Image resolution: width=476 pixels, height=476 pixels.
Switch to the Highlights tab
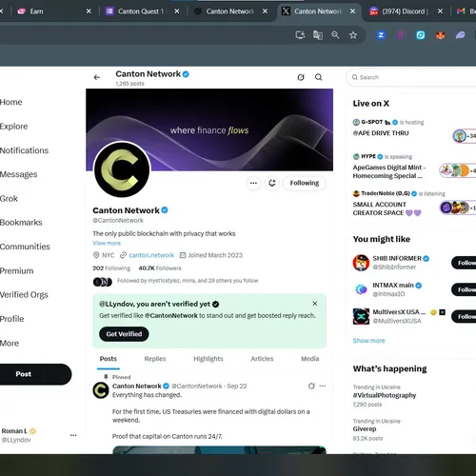pyautogui.click(x=208, y=359)
